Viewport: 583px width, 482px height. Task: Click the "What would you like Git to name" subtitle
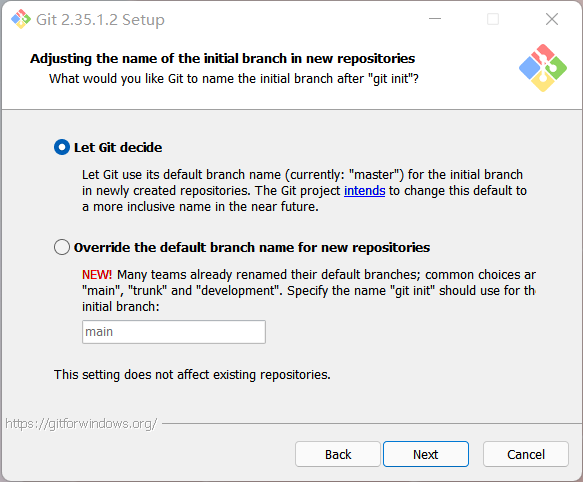coord(233,79)
